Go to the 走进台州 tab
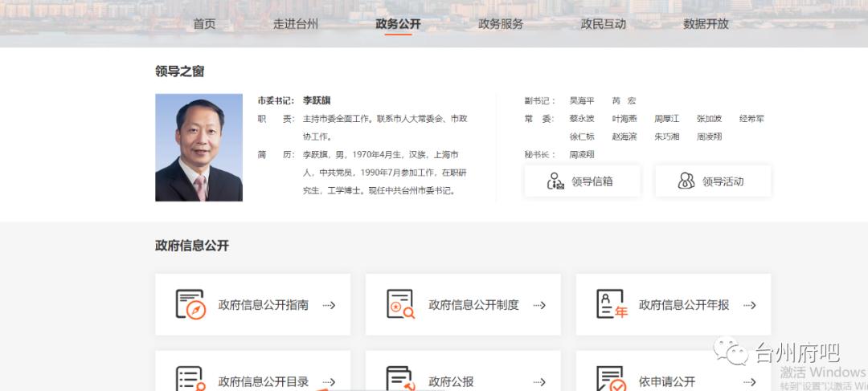The image size is (868, 391). click(x=296, y=24)
